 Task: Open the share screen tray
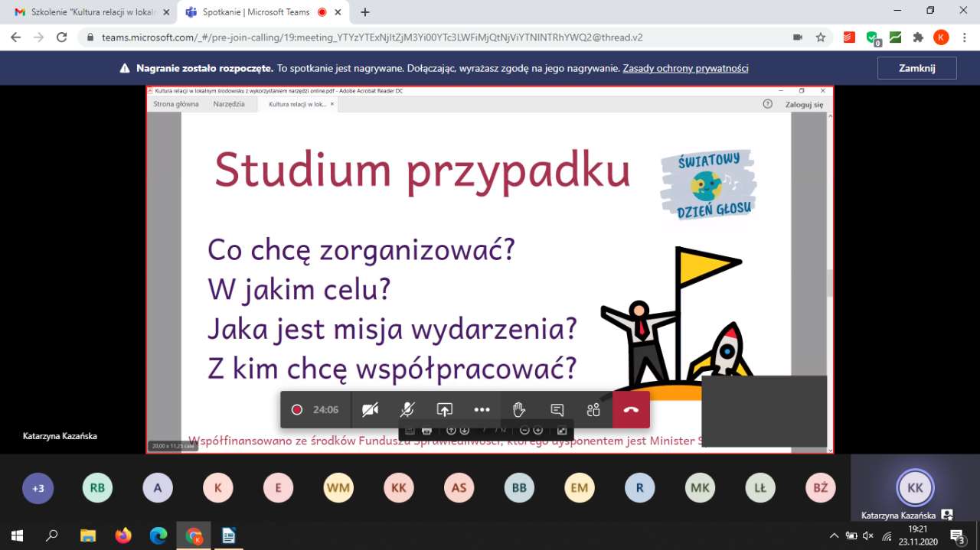pos(445,410)
